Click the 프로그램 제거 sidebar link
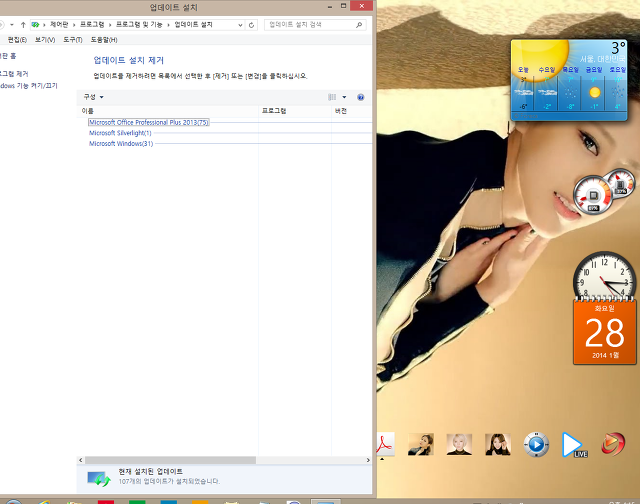640x504 pixels. pos(14,74)
